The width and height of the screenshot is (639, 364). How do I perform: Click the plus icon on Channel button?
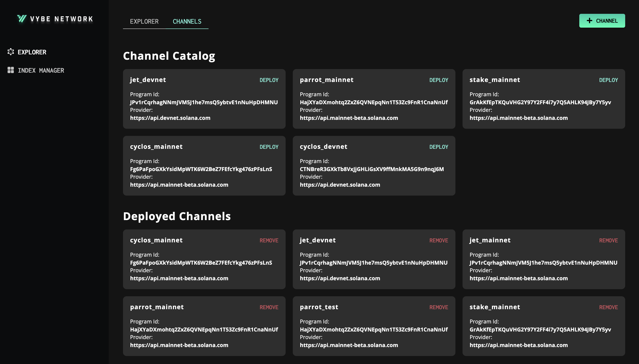point(589,21)
